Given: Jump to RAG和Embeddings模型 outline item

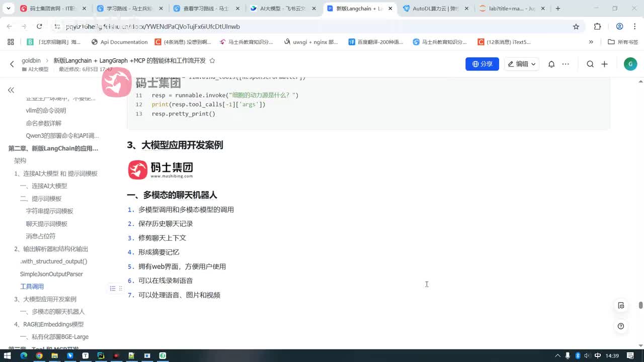Looking at the screenshot, I should (x=49, y=324).
